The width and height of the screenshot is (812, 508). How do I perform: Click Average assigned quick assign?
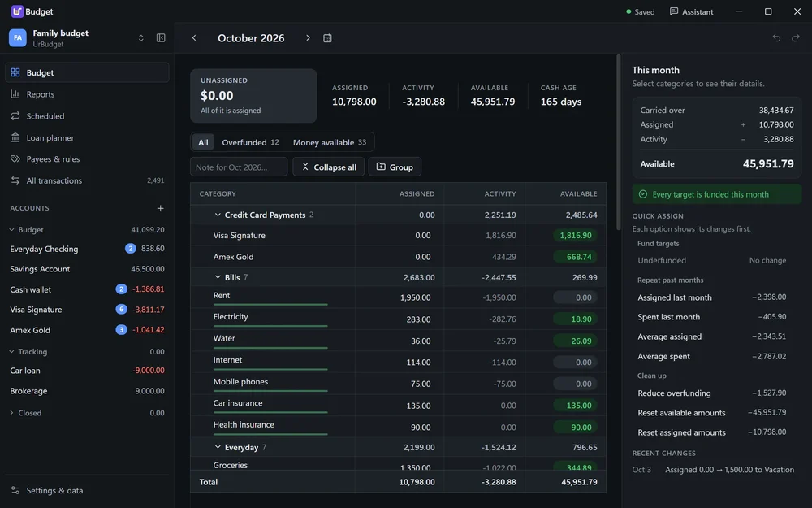coord(711,336)
